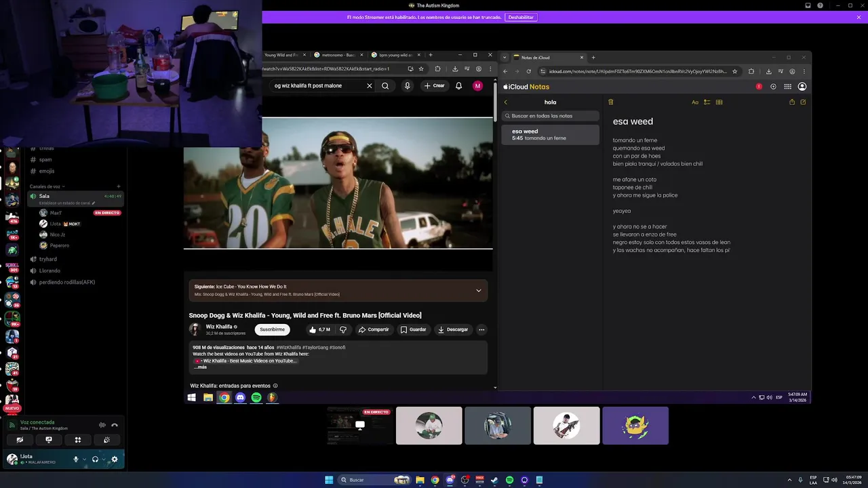Insert a checklist in the note
Image resolution: width=868 pixels, height=488 pixels.
pyautogui.click(x=707, y=102)
